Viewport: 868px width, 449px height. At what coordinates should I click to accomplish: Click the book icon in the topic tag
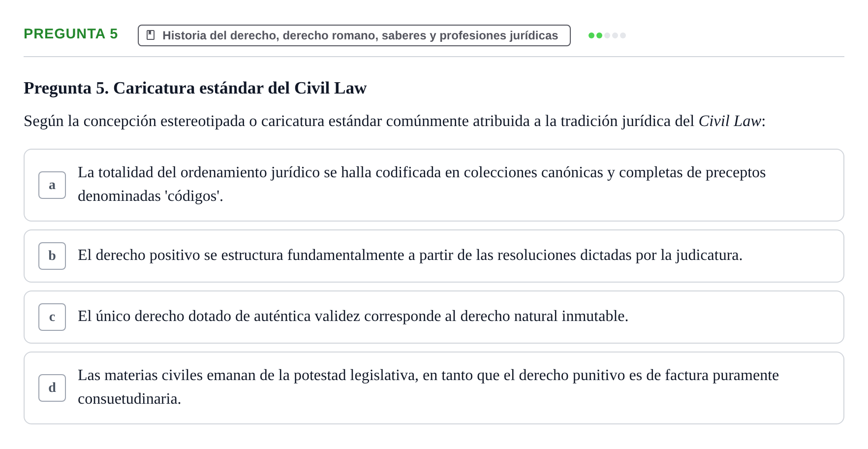click(151, 35)
